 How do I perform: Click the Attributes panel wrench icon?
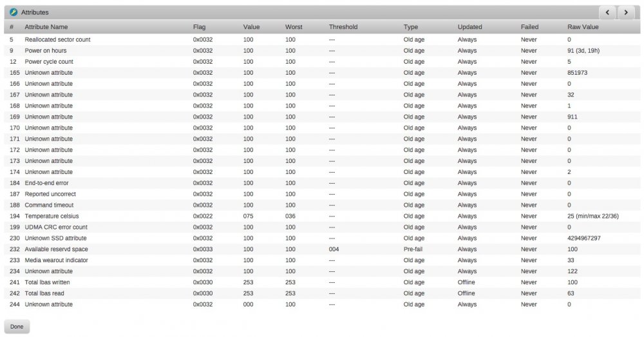click(x=14, y=12)
